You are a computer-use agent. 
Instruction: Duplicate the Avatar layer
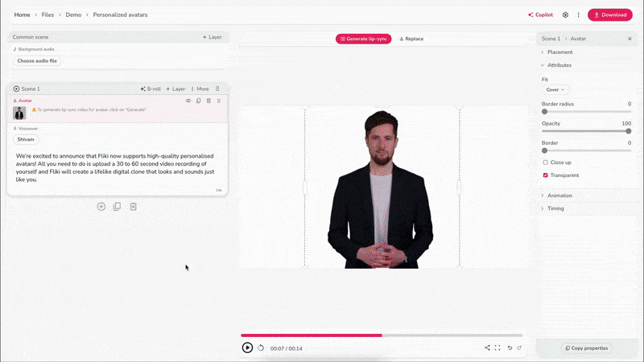click(199, 101)
